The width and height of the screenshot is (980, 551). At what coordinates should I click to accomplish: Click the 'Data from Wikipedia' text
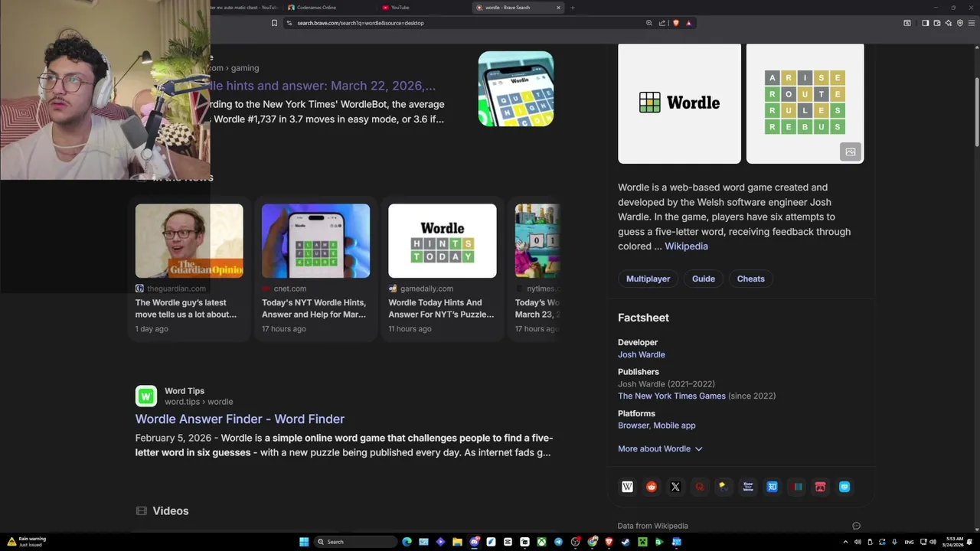coord(652,526)
